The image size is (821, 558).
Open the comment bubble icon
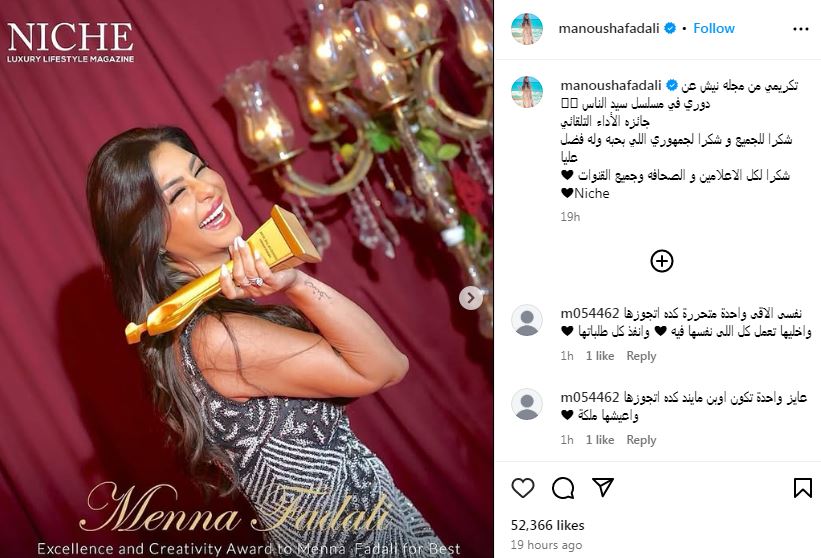[563, 488]
